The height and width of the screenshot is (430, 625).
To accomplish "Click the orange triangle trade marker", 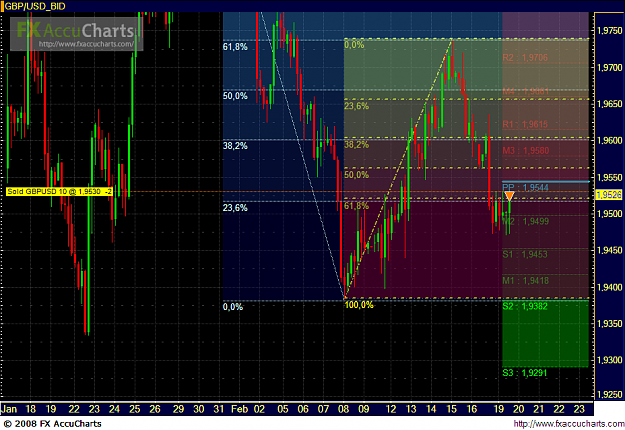I will click(509, 196).
